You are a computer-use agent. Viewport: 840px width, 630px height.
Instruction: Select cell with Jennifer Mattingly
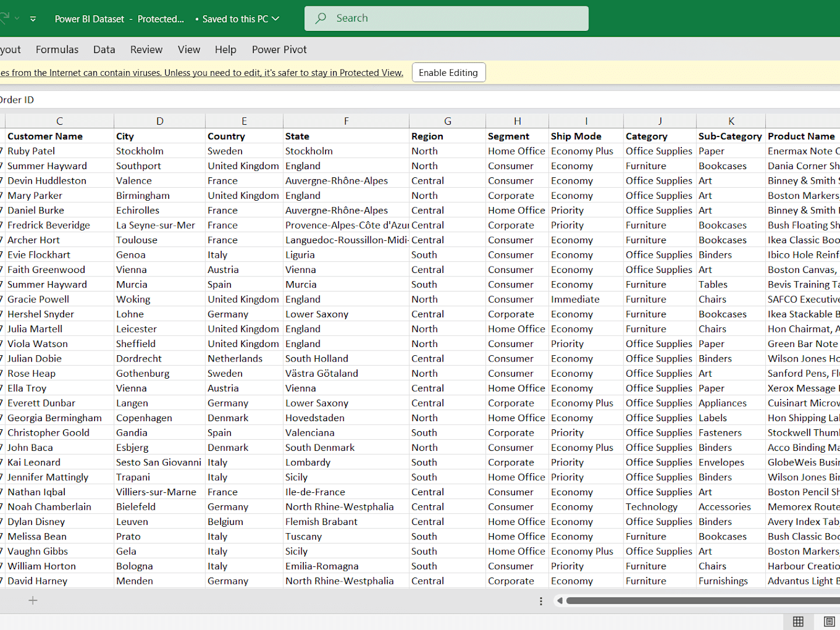coord(60,477)
